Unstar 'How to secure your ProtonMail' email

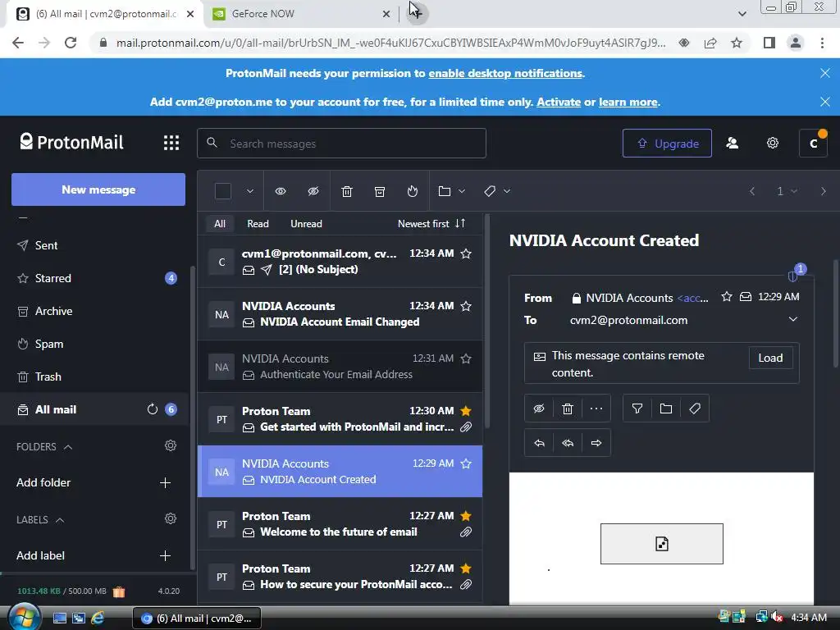point(466,568)
